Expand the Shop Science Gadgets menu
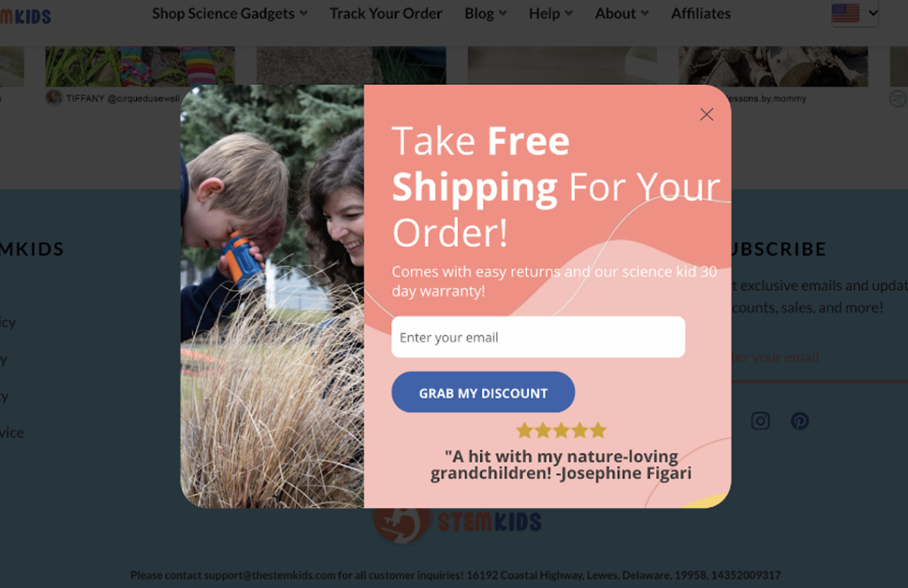908x588 pixels. tap(230, 13)
